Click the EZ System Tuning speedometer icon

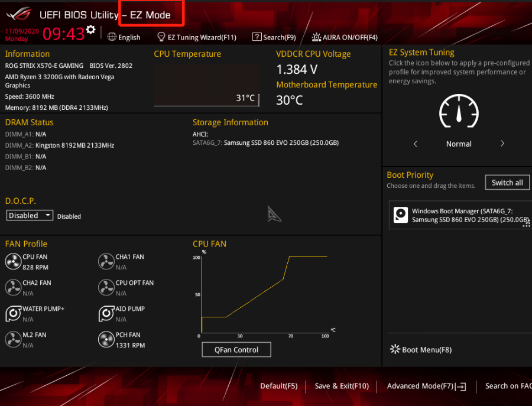pyautogui.click(x=459, y=111)
